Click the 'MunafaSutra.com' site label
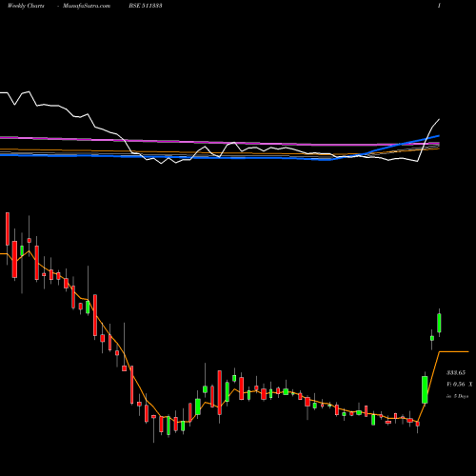The height and width of the screenshot is (476, 476). pos(87,6)
